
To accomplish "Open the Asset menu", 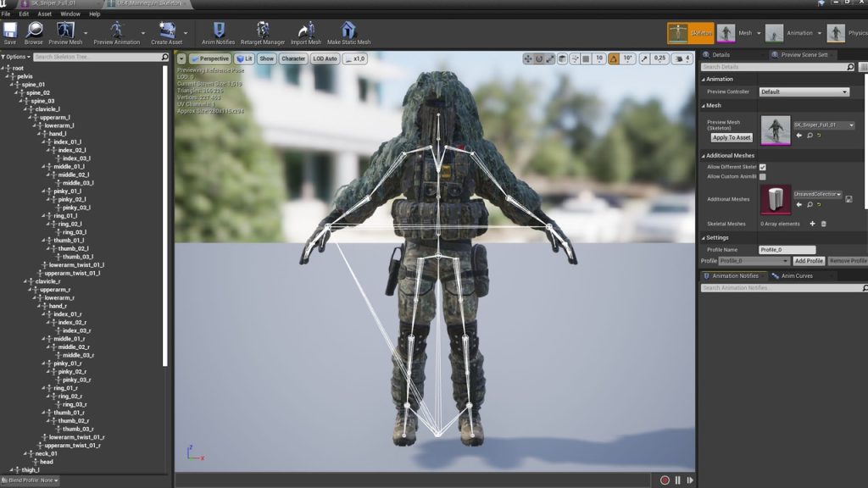I will 44,14.
